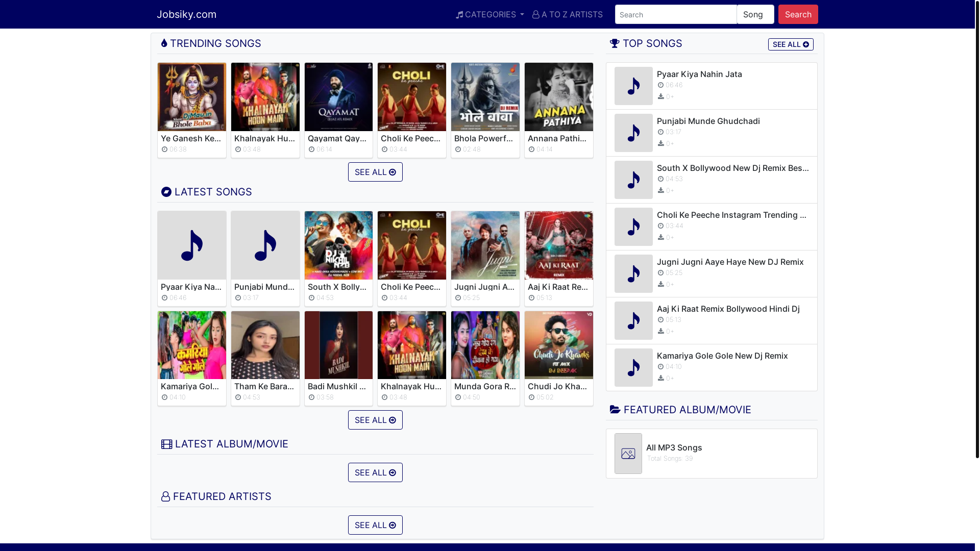The image size is (980, 551).
Task: Click the music note placeholder of Punjabi Mund latest card
Action: tap(265, 245)
